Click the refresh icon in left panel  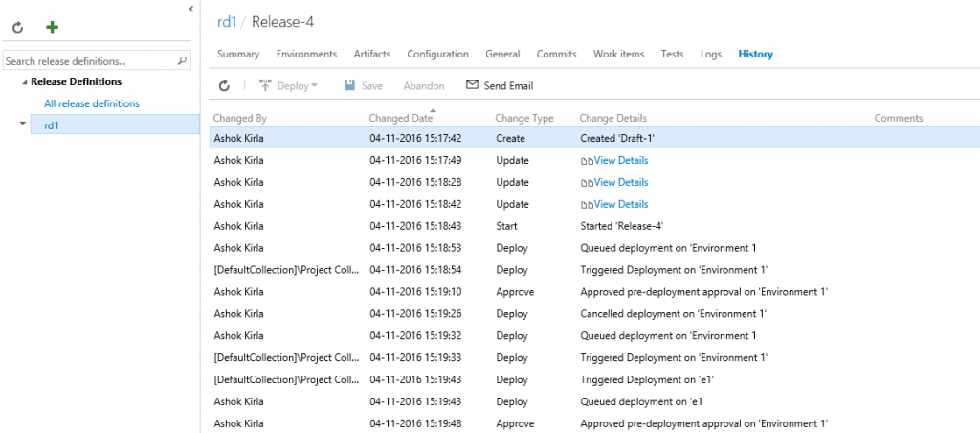click(17, 28)
